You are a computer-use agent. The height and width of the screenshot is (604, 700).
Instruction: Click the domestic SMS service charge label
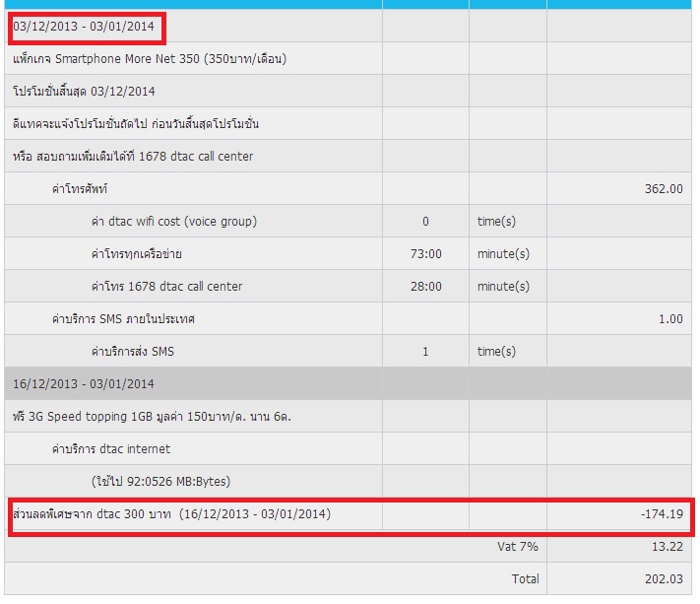click(x=123, y=319)
